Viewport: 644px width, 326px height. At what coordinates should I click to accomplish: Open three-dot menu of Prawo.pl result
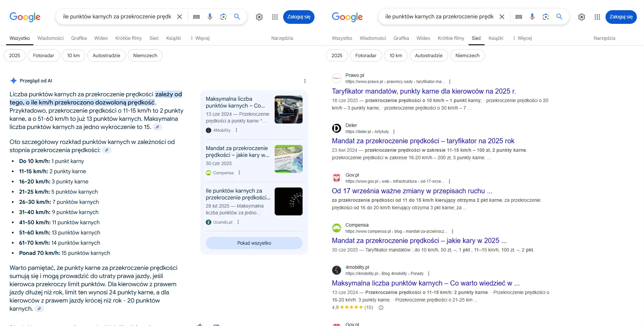click(450, 82)
